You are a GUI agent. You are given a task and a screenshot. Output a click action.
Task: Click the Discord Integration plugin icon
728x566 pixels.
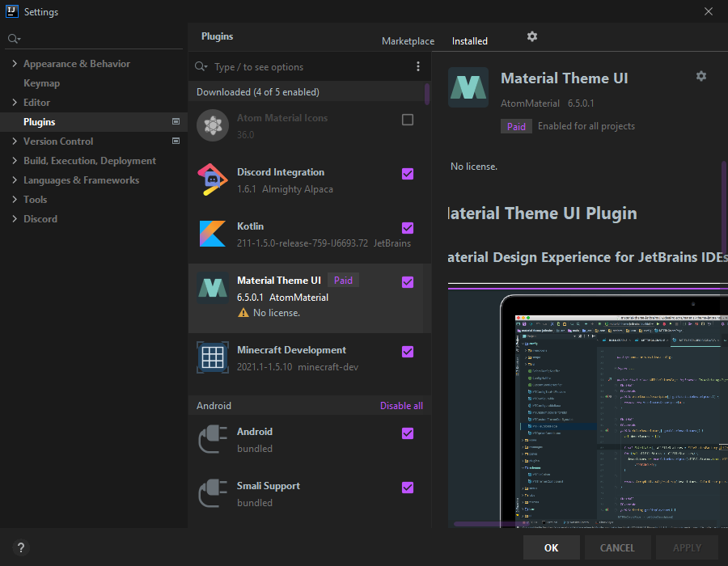click(213, 180)
